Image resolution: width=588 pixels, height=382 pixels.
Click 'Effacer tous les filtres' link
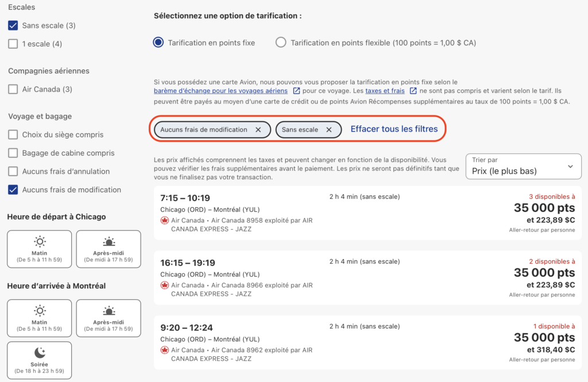pos(394,129)
